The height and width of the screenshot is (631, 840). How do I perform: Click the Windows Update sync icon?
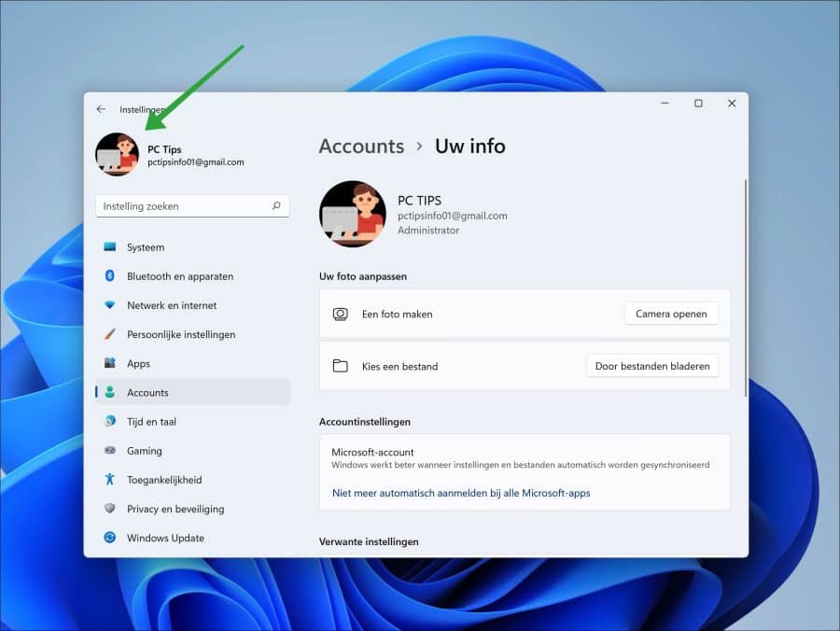(x=110, y=538)
